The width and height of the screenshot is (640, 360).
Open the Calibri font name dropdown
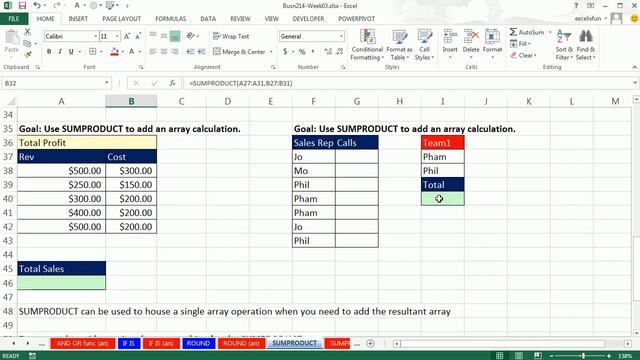[96, 36]
